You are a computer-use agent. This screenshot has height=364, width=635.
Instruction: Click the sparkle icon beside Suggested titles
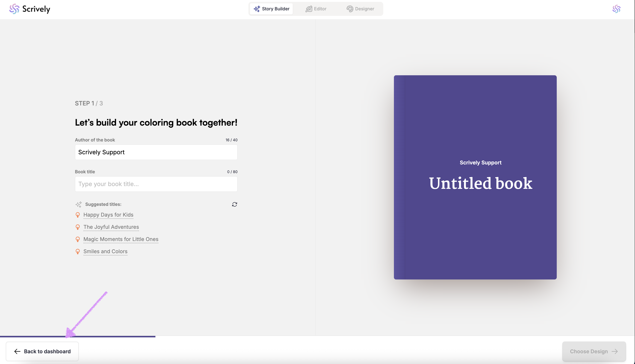[78, 205]
